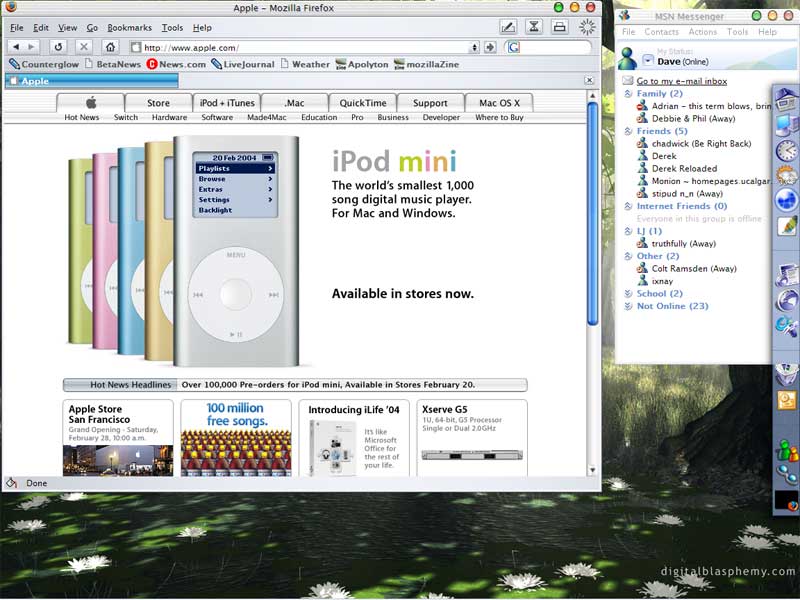Open the Firefox View menu

point(67,28)
